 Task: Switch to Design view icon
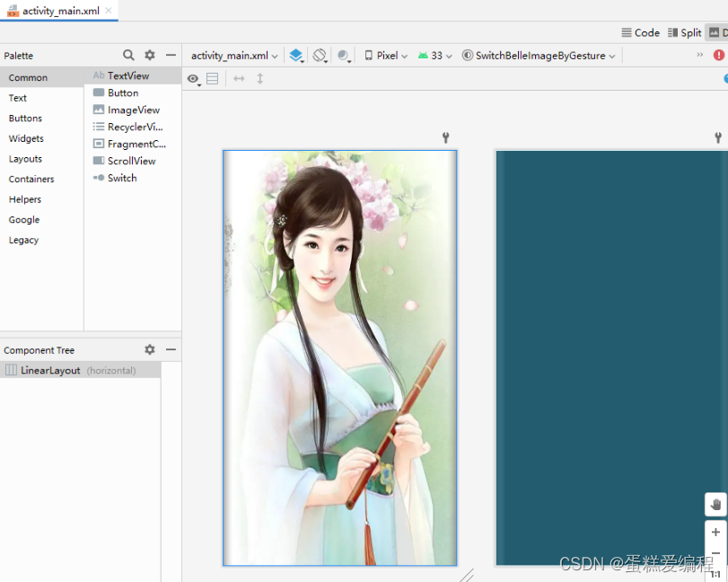pyautogui.click(x=716, y=33)
